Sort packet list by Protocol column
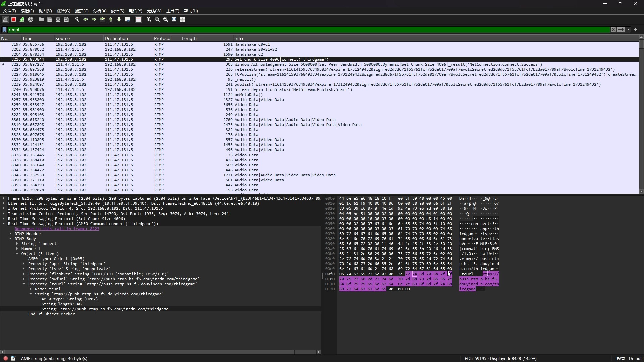The width and height of the screenshot is (644, 362). [166, 38]
